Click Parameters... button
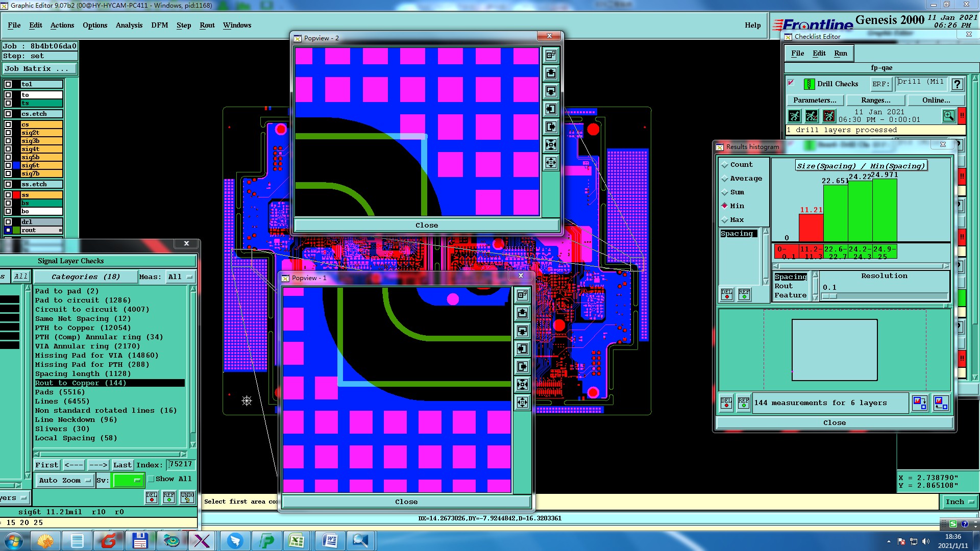 815,101
